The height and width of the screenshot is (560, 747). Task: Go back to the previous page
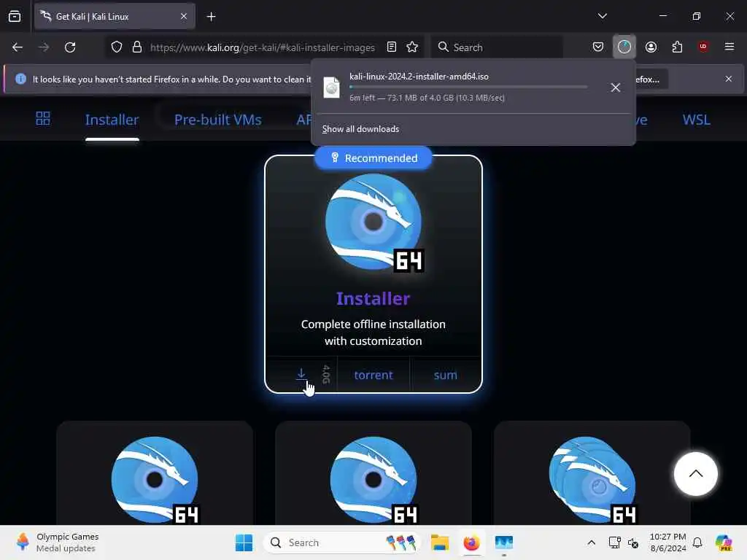[x=18, y=47]
